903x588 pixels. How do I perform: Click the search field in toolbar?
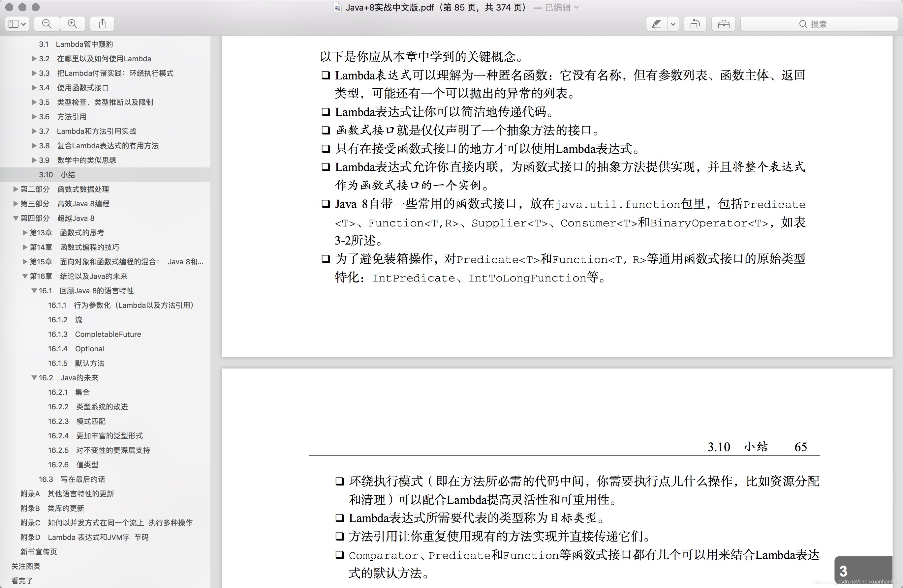point(819,24)
